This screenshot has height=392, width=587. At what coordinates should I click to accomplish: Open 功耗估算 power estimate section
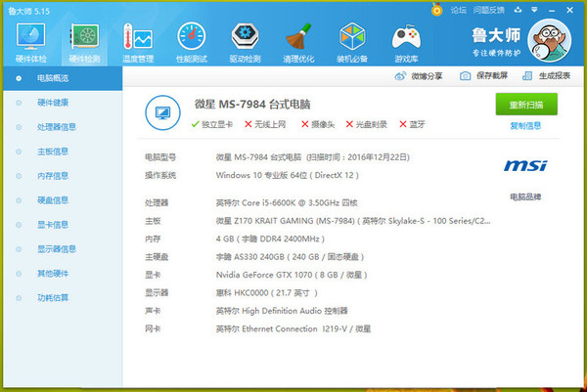click(53, 297)
